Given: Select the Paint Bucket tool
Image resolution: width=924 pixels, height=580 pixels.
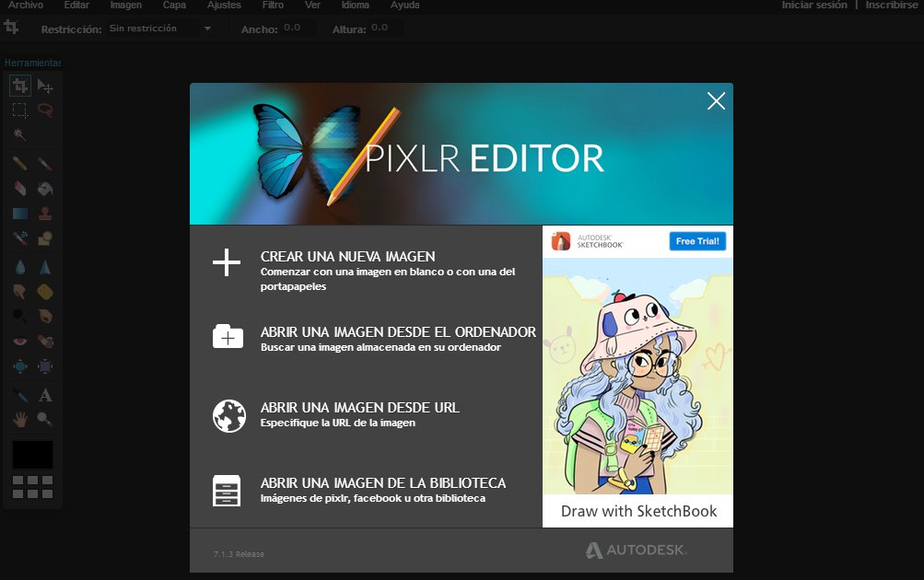Looking at the screenshot, I should (x=45, y=189).
